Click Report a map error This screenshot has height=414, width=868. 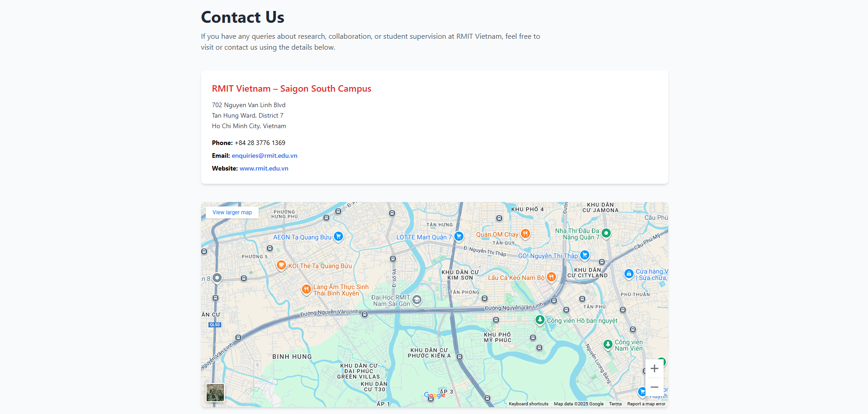[x=646, y=404]
